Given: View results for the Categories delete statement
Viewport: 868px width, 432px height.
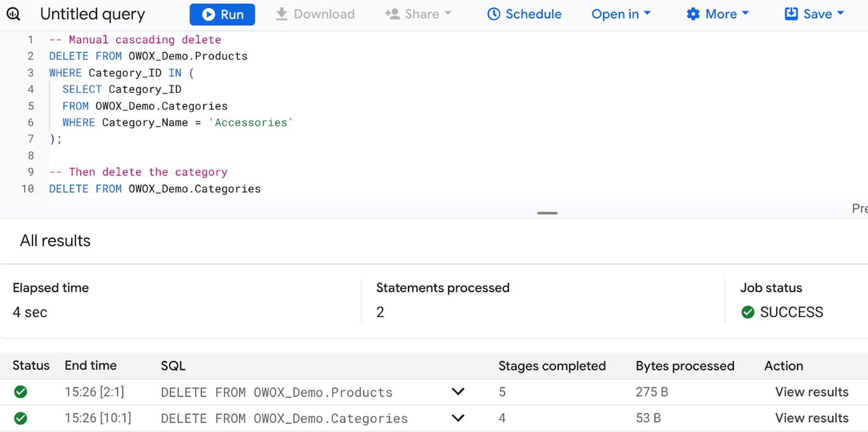Looking at the screenshot, I should point(811,418).
